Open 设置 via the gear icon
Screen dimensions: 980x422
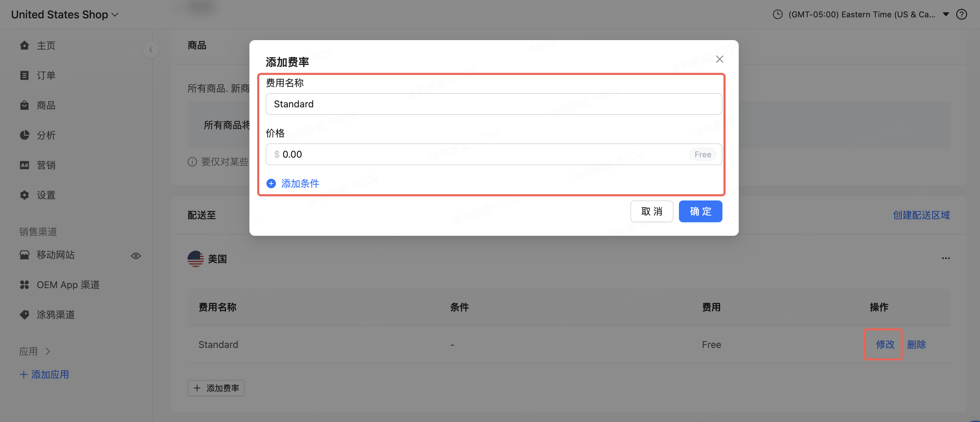(x=24, y=195)
